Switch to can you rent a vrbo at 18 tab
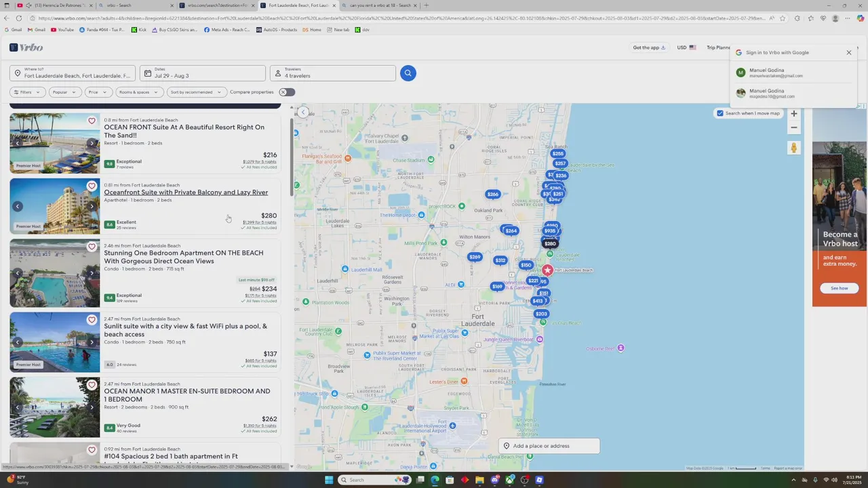This screenshot has width=868, height=488. tap(380, 5)
